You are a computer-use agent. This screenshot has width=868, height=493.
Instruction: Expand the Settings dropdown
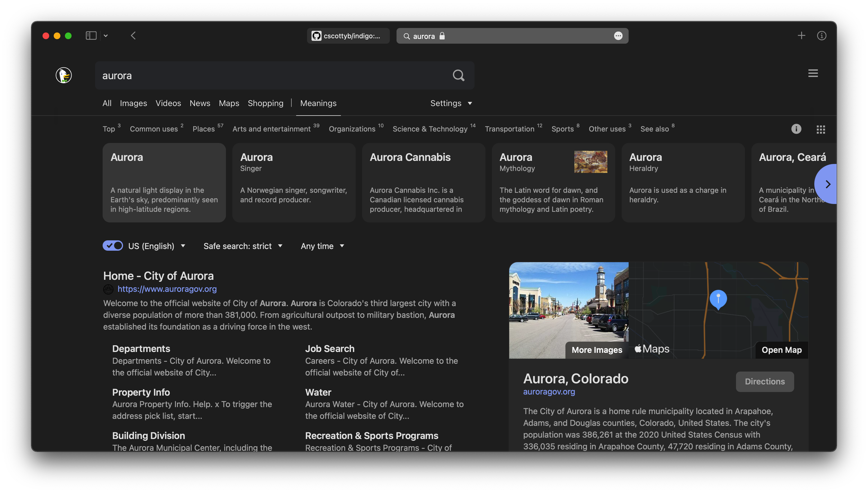(x=451, y=103)
